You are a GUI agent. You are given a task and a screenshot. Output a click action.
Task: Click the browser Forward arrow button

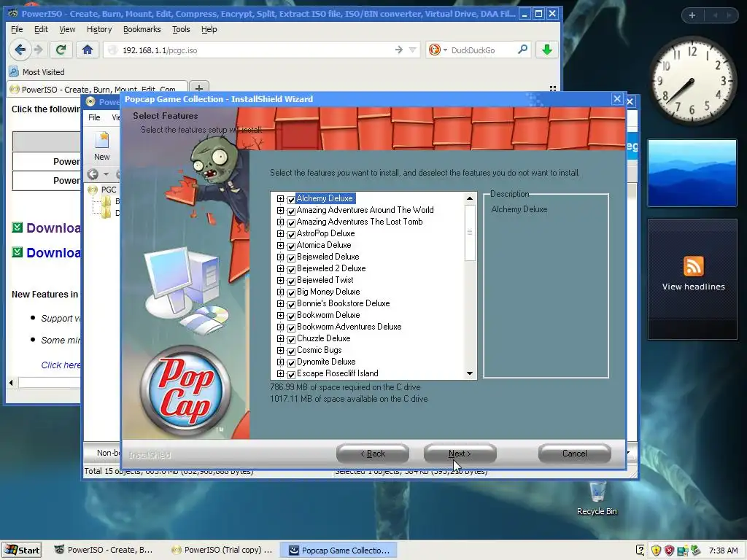pyautogui.click(x=39, y=50)
